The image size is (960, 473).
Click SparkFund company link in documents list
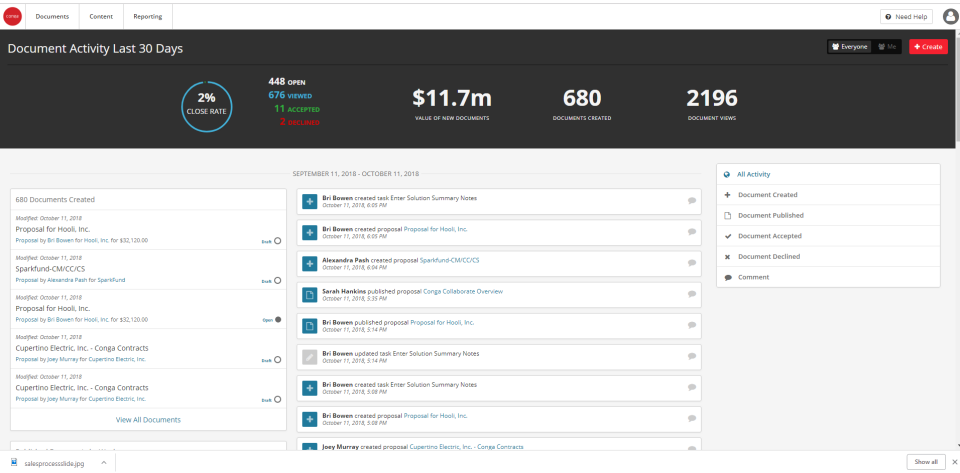point(112,280)
